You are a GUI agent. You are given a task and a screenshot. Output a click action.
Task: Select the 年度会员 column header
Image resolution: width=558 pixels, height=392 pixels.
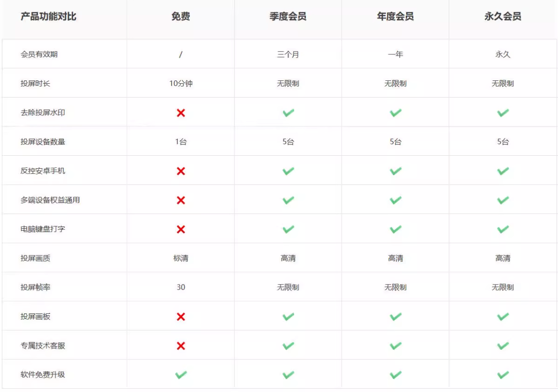point(396,17)
